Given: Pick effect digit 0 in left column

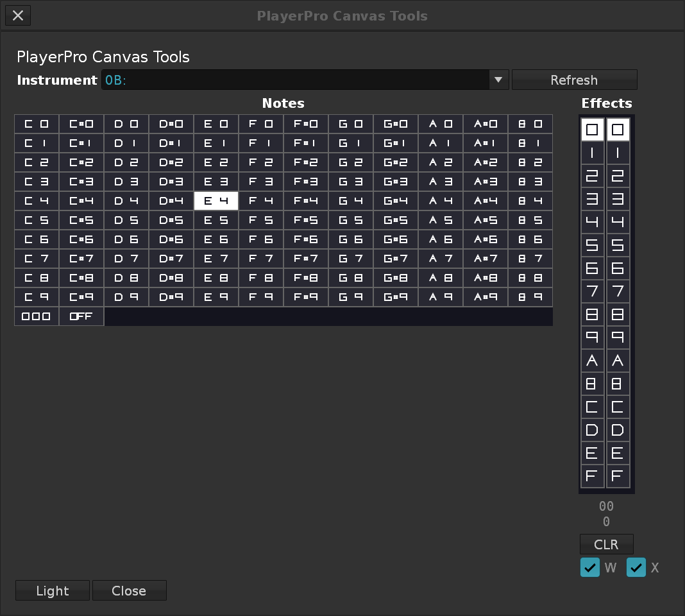Looking at the screenshot, I should pyautogui.click(x=593, y=130).
